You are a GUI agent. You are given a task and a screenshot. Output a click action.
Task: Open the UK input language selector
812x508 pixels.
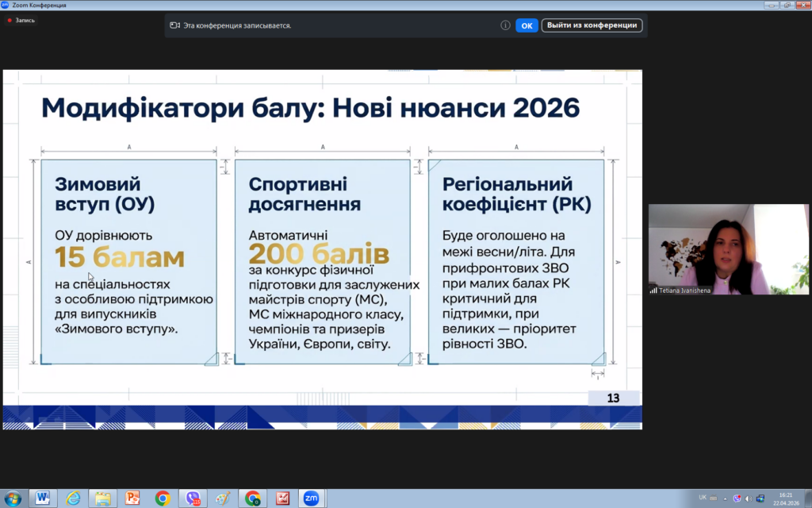tap(703, 498)
